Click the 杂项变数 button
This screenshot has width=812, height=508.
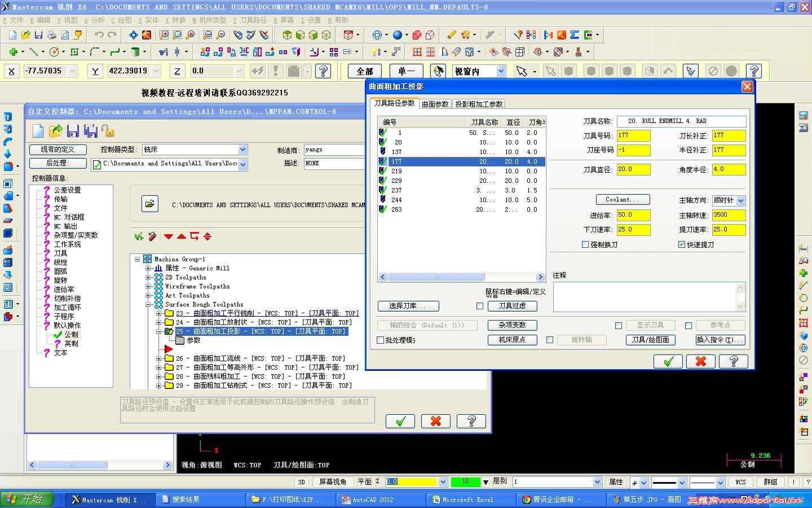(512, 325)
